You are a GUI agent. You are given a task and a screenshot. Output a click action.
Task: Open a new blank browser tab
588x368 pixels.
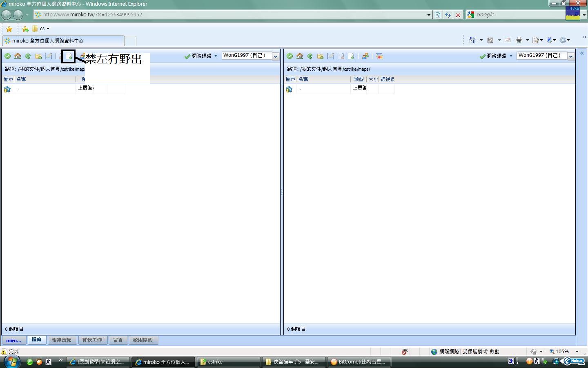click(x=130, y=41)
